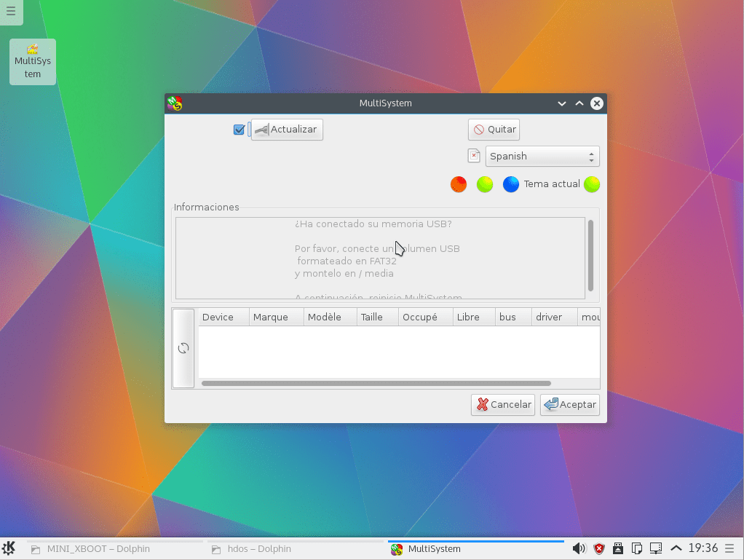Sort by the driver column header

[x=554, y=317]
